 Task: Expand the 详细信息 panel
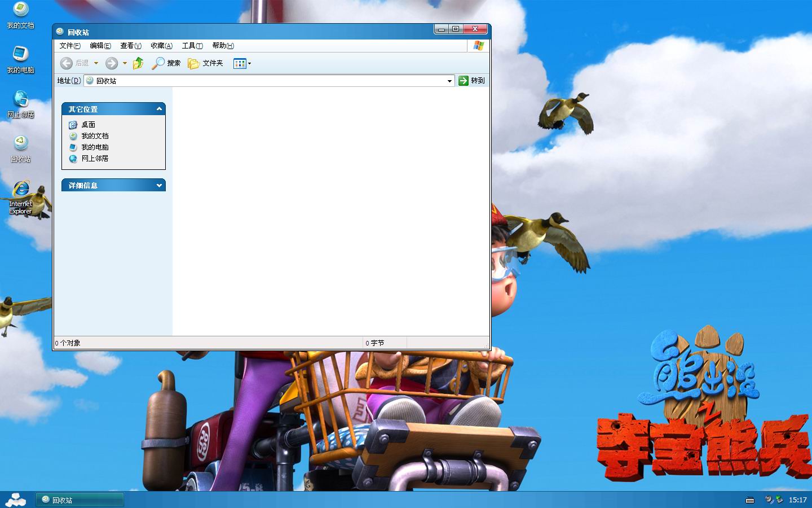159,185
